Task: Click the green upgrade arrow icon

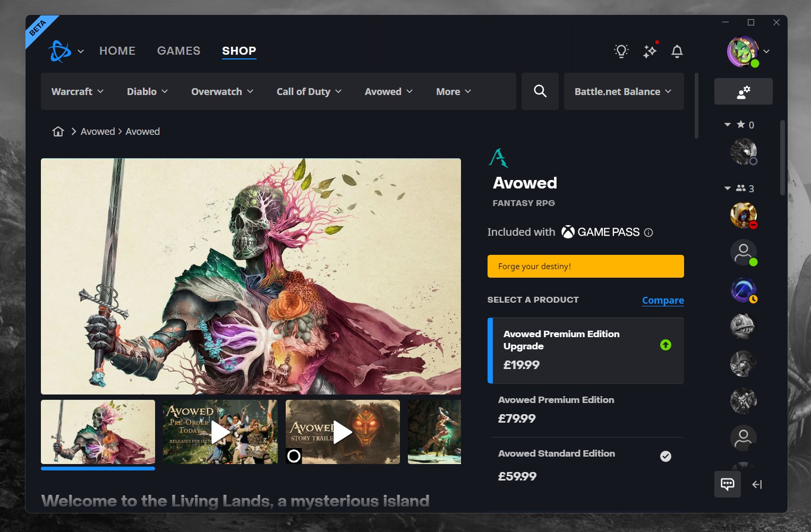Action: coord(665,345)
